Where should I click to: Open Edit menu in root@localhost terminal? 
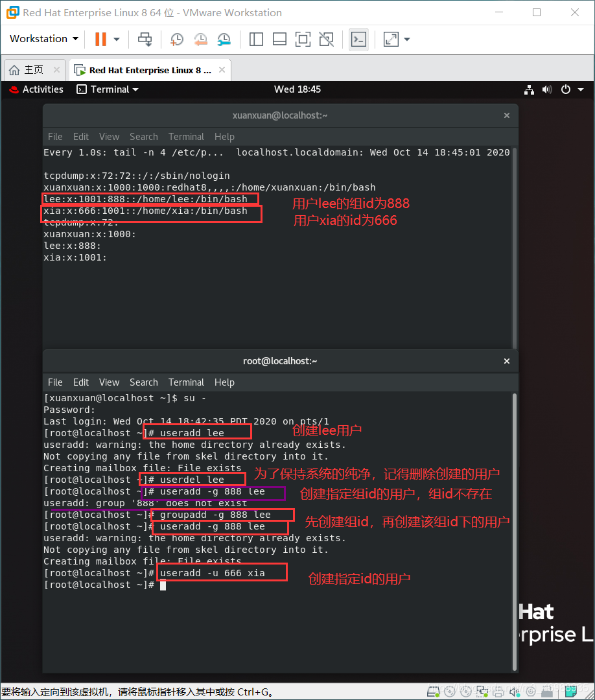[x=81, y=382]
